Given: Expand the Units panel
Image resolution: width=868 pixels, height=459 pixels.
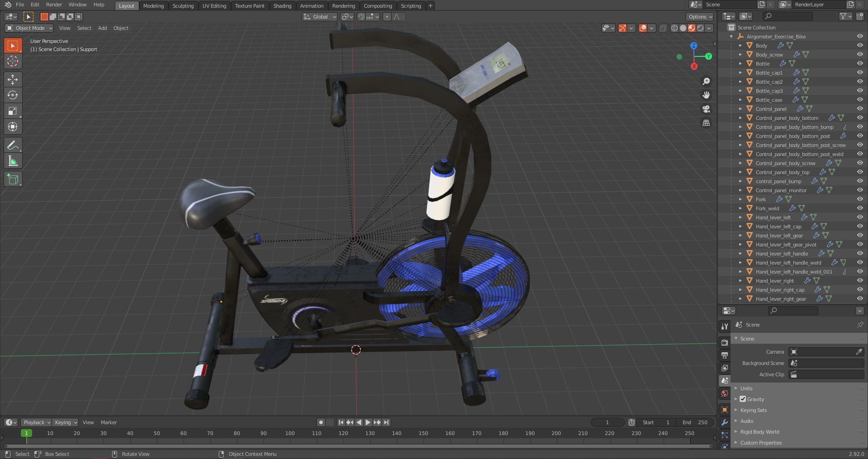Looking at the screenshot, I should coord(746,388).
